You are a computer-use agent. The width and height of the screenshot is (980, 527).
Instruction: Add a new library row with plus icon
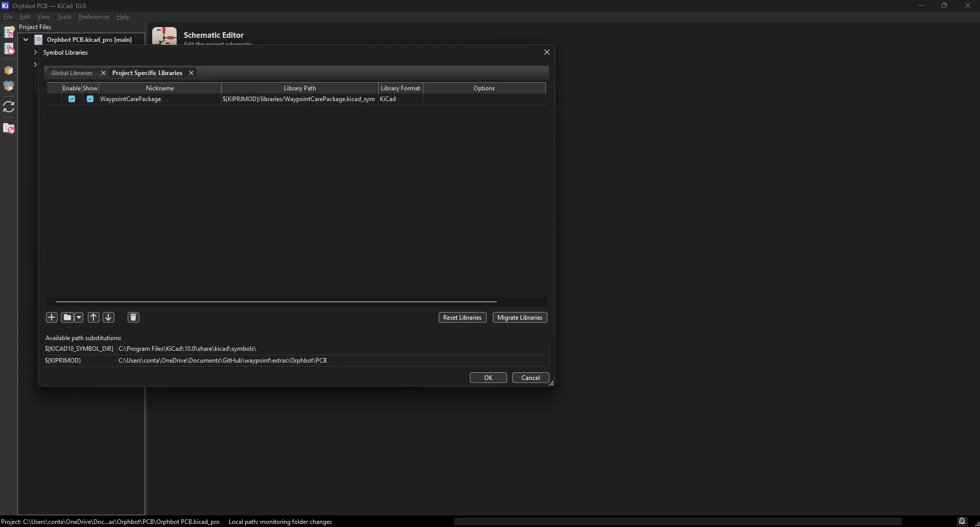click(x=52, y=317)
